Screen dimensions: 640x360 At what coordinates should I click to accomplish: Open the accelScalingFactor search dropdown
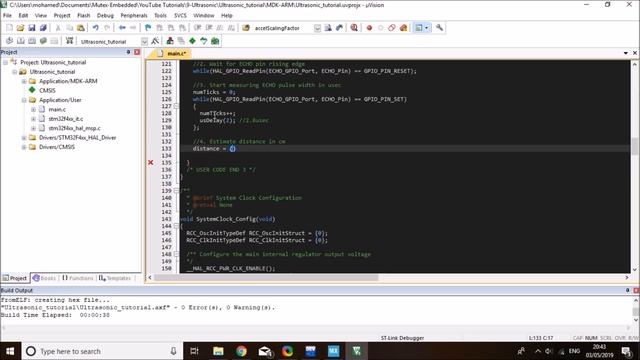pos(317,28)
